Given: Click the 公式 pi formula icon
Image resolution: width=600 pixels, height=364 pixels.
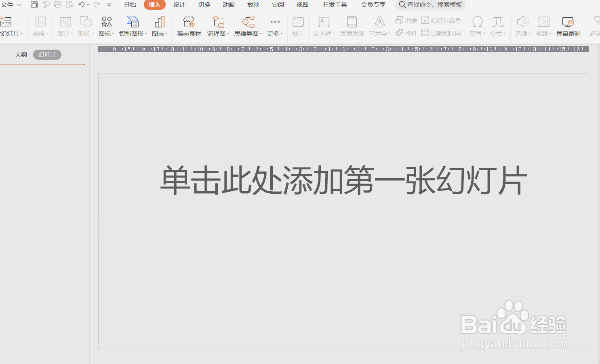Looking at the screenshot, I should tap(498, 22).
